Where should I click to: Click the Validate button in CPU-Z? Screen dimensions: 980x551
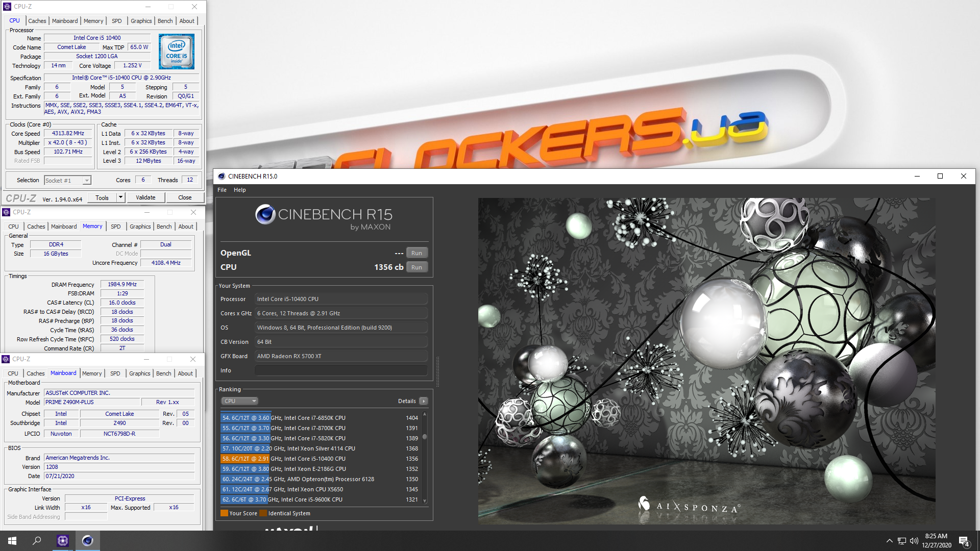[x=145, y=197]
